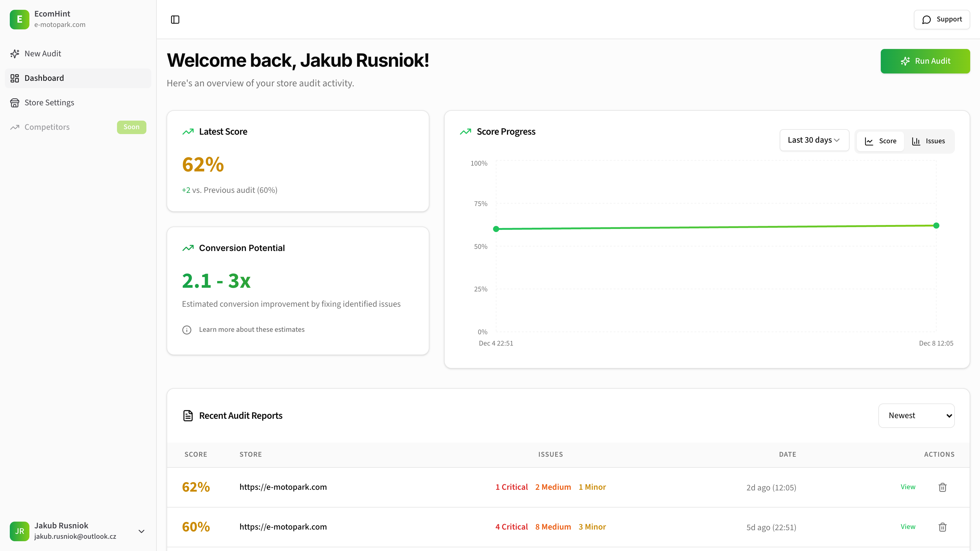Toggle the sidebar collapse icon
Viewport: 980px width, 551px height.
175,19
